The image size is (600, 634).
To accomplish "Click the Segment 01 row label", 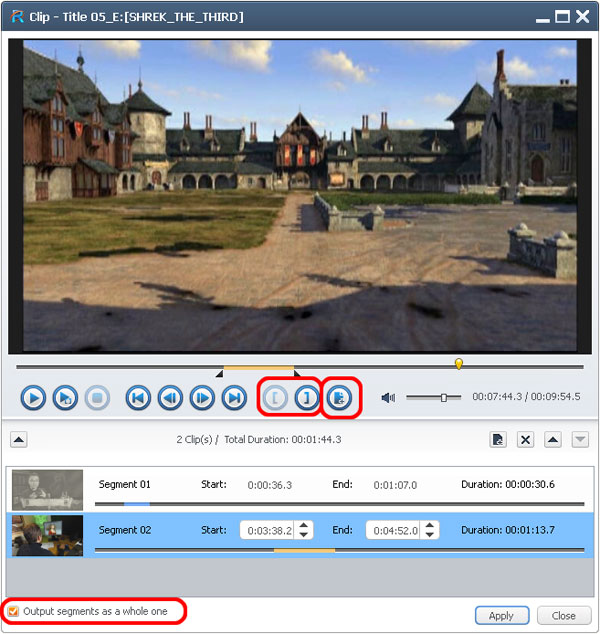I will [x=125, y=484].
